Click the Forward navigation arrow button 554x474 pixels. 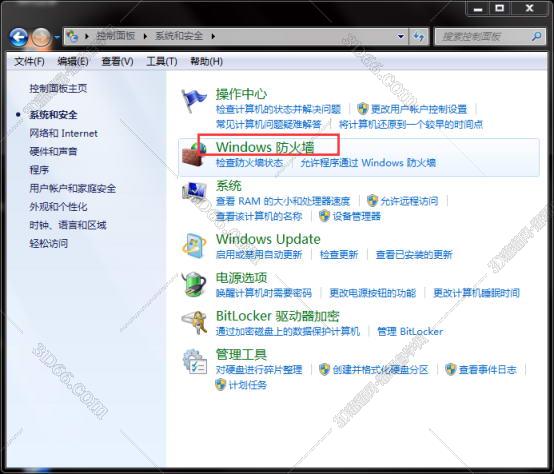click(x=41, y=37)
